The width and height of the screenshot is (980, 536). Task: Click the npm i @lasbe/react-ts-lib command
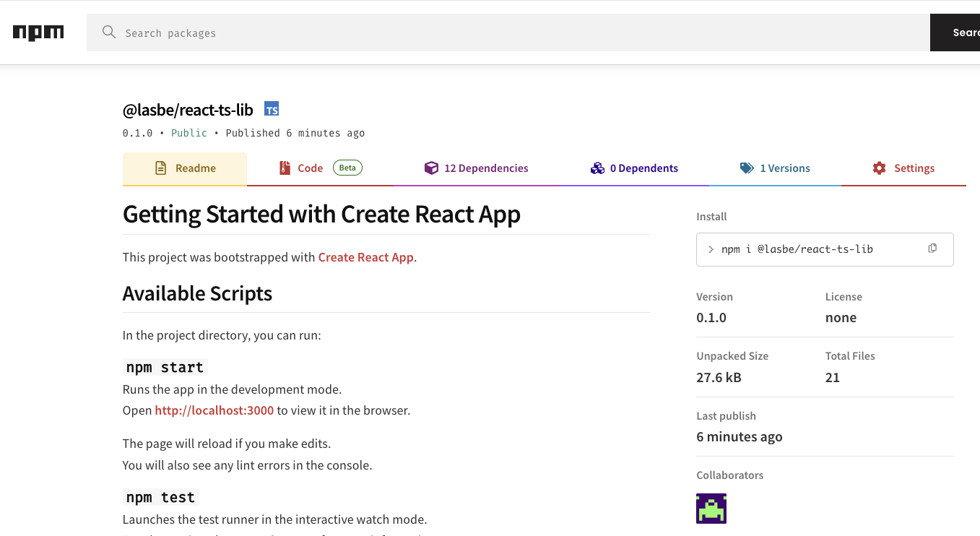pyautogui.click(x=797, y=249)
